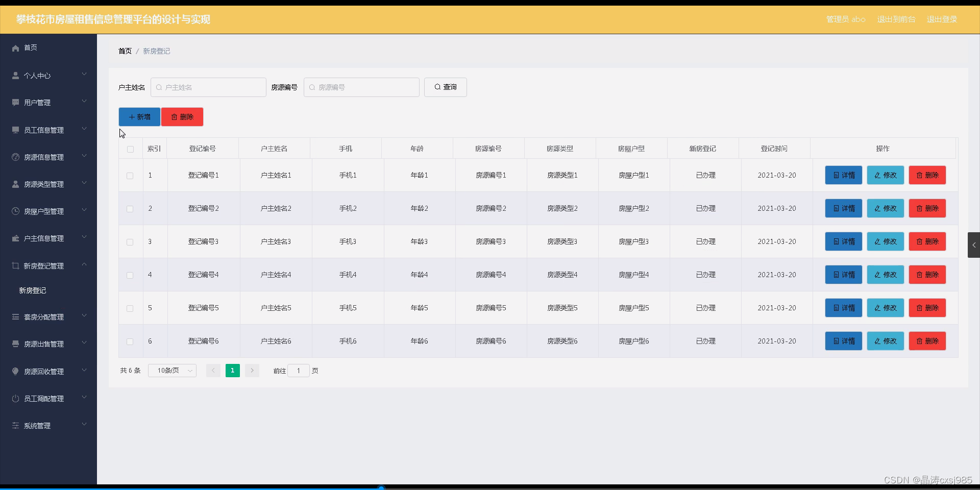Open the 房源回收管理 menu
This screenshot has width=980, height=490.
(48, 372)
